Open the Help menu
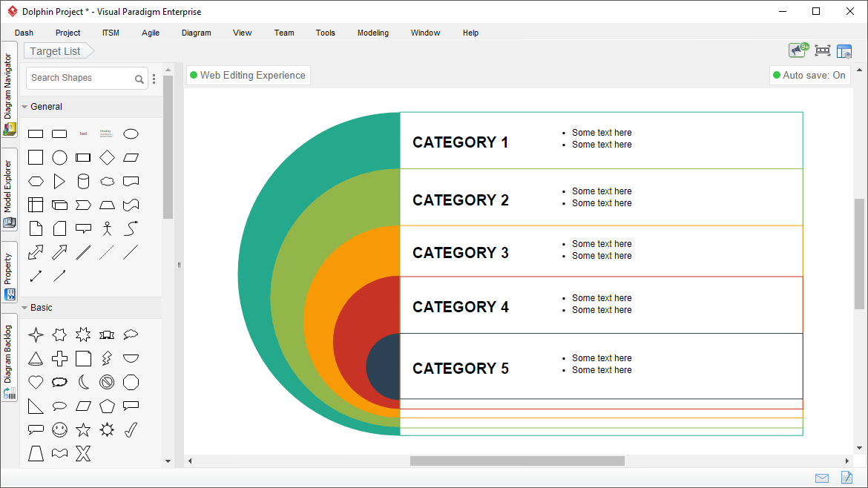This screenshot has height=488, width=868. [x=470, y=33]
